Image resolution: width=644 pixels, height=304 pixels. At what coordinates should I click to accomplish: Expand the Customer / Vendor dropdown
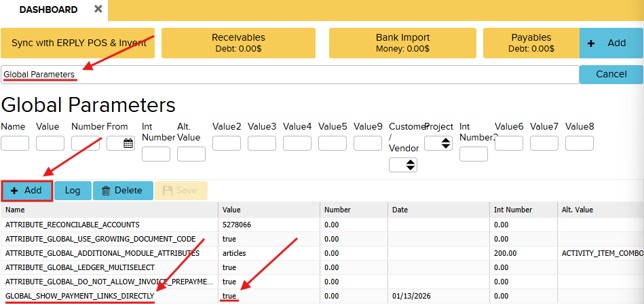click(402, 164)
